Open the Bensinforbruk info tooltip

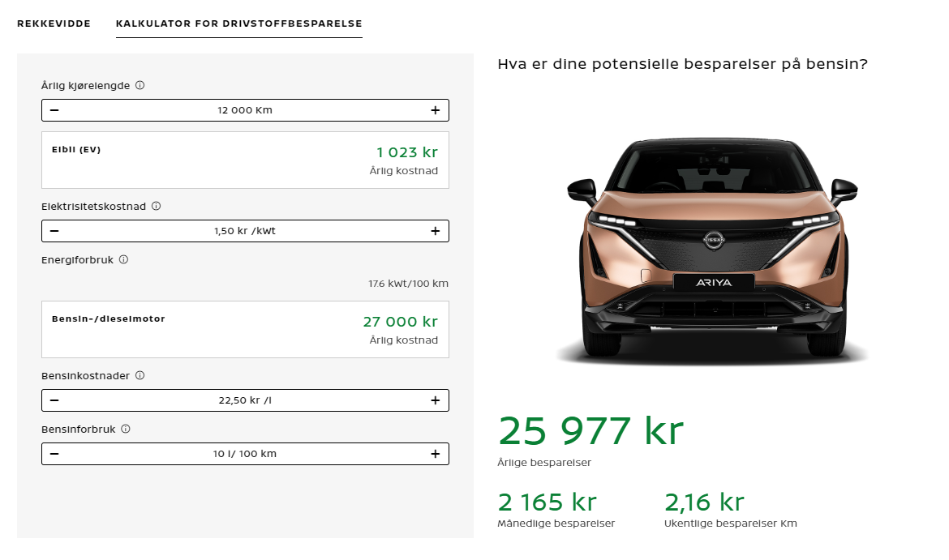(x=125, y=429)
